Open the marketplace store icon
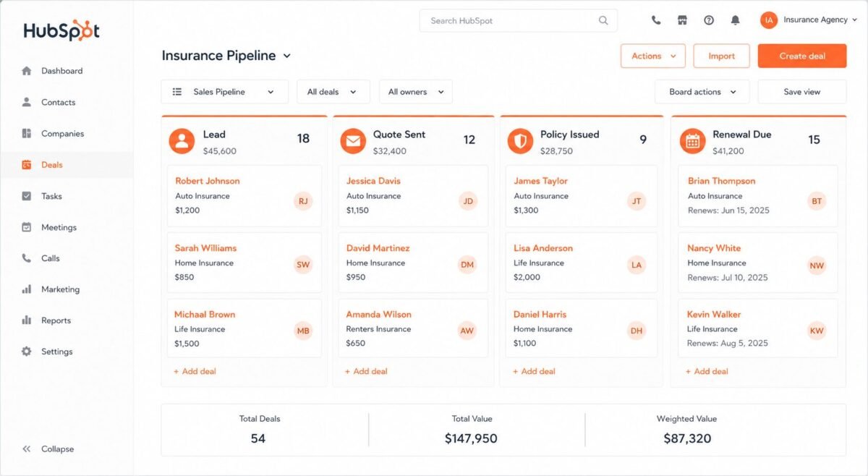Viewport: 868px width, 476px height. coord(682,20)
